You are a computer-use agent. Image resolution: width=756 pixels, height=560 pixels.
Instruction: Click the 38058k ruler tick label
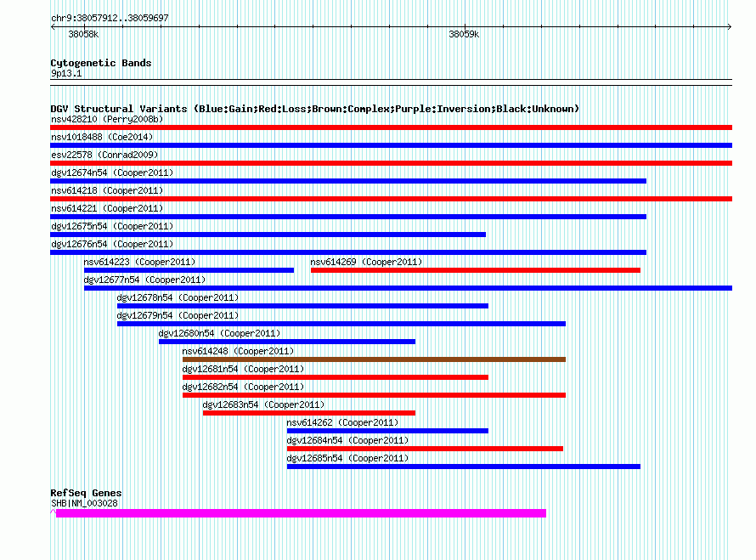pos(83,34)
